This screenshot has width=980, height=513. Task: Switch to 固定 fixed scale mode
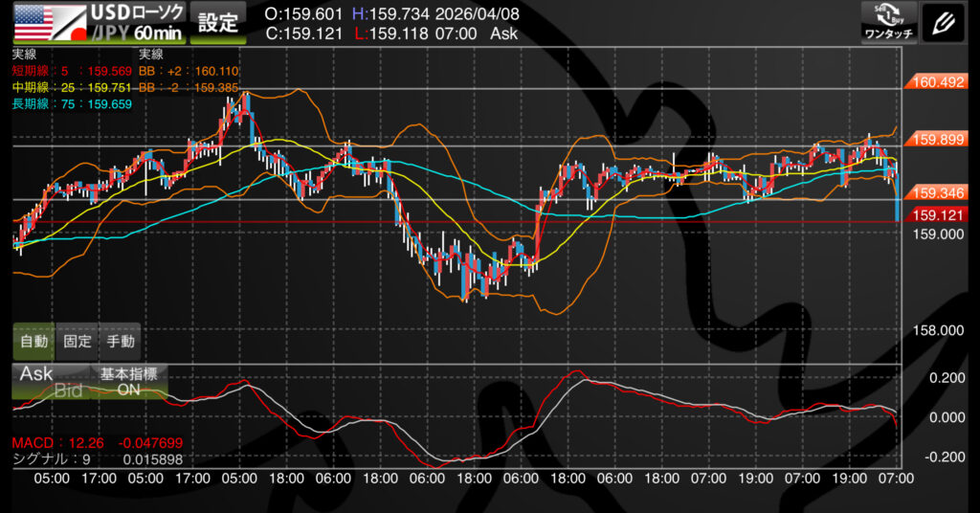coord(78,341)
